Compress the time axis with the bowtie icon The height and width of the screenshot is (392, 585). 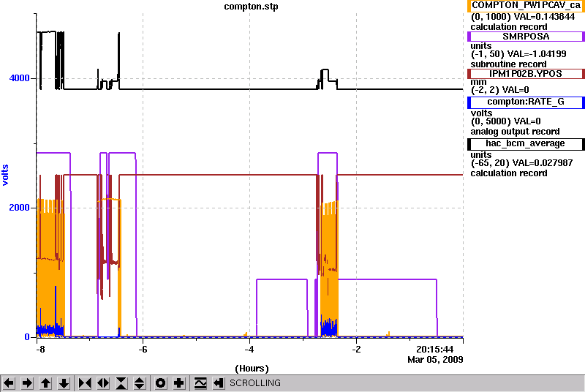point(85,383)
